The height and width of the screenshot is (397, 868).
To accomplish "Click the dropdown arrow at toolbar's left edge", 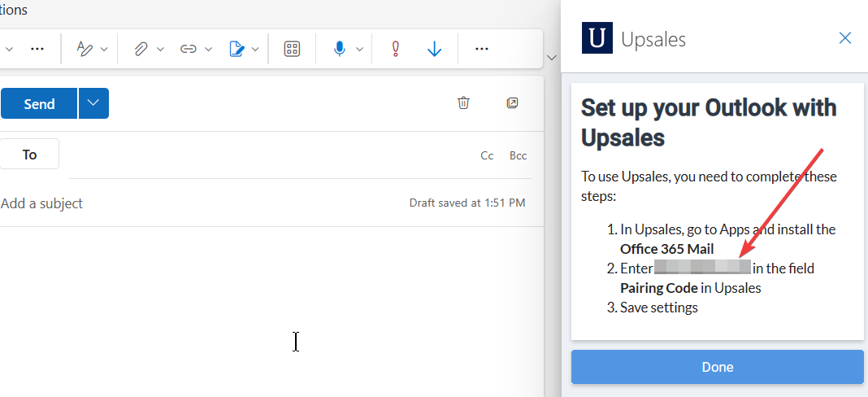I will [9, 50].
